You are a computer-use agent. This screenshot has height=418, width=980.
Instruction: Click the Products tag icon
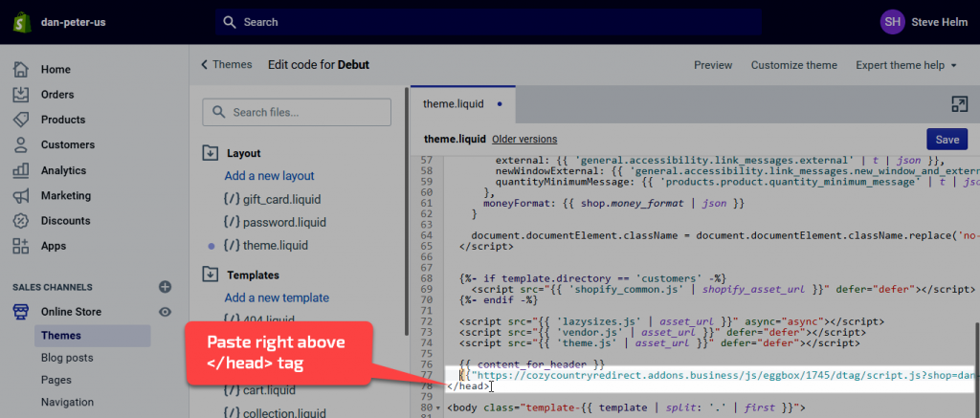21,120
